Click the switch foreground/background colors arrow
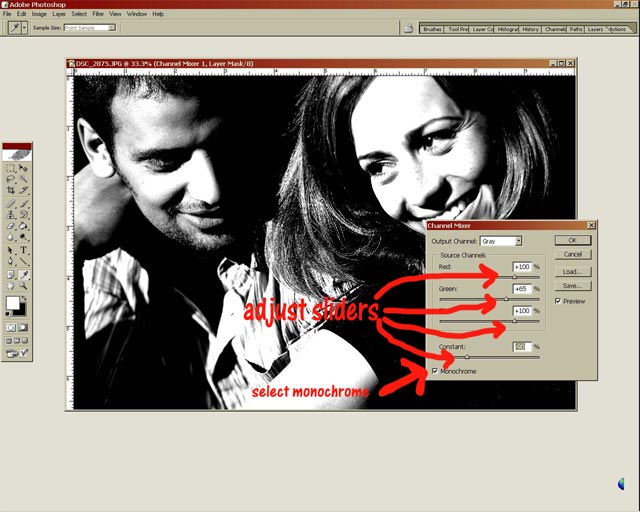Screen dimensions: 640x512 point(24,298)
